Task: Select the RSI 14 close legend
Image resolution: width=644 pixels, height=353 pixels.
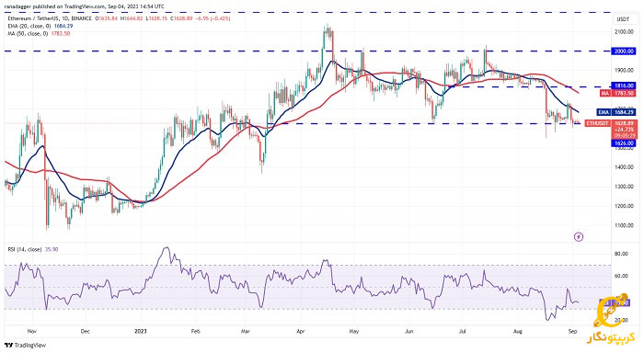Action: click(33, 249)
